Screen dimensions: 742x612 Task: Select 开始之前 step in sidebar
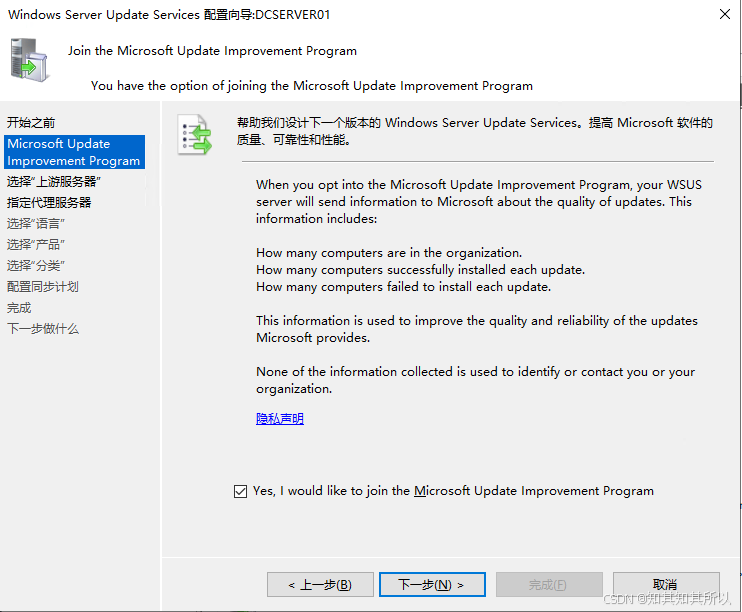[31, 123]
